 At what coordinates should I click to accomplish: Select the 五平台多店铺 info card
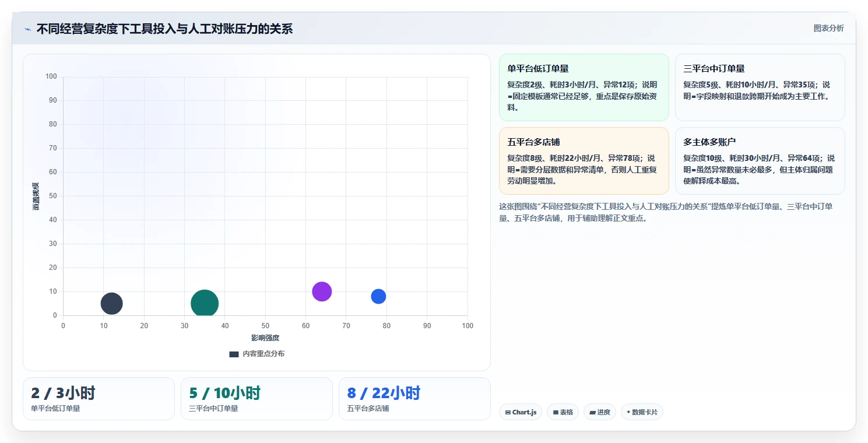[x=584, y=161]
